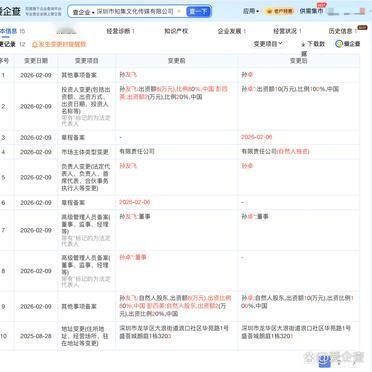Screen dimensions: 372x372
Task: Click the 变更日期 column header
Action: 36,61
